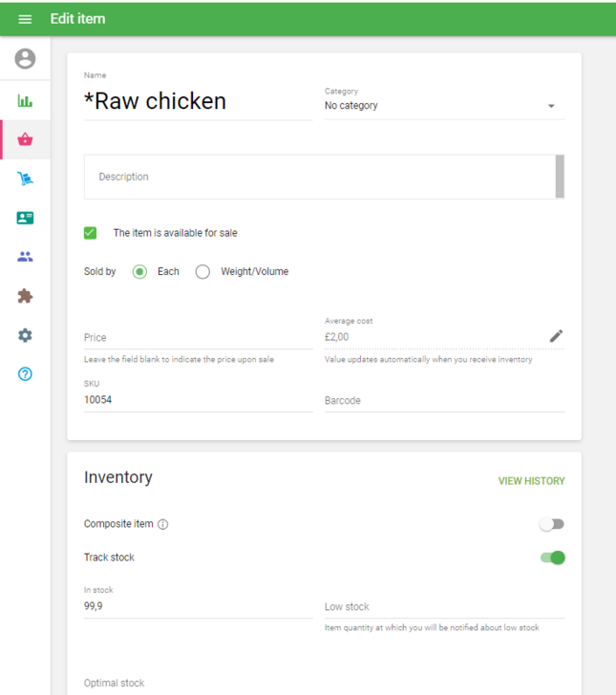This screenshot has height=695, width=616.
Task: Open the Employees ID card icon
Action: point(25,218)
